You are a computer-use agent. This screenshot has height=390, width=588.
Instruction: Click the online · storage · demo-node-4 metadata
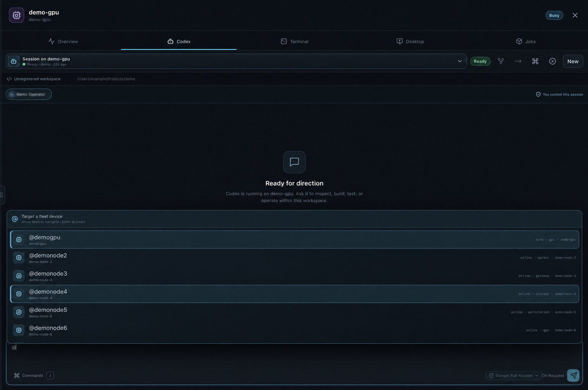[547, 294]
